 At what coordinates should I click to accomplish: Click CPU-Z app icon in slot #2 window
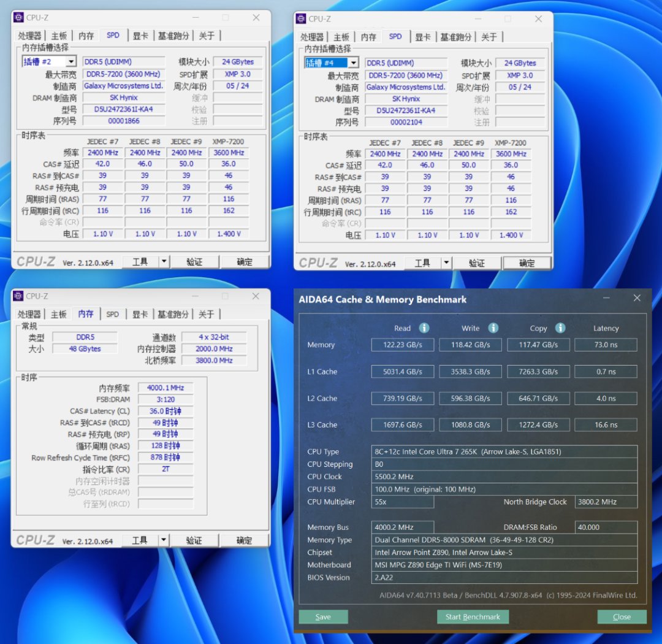point(18,17)
